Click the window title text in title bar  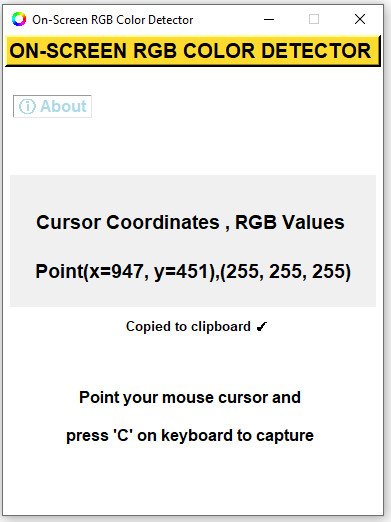[x=113, y=20]
